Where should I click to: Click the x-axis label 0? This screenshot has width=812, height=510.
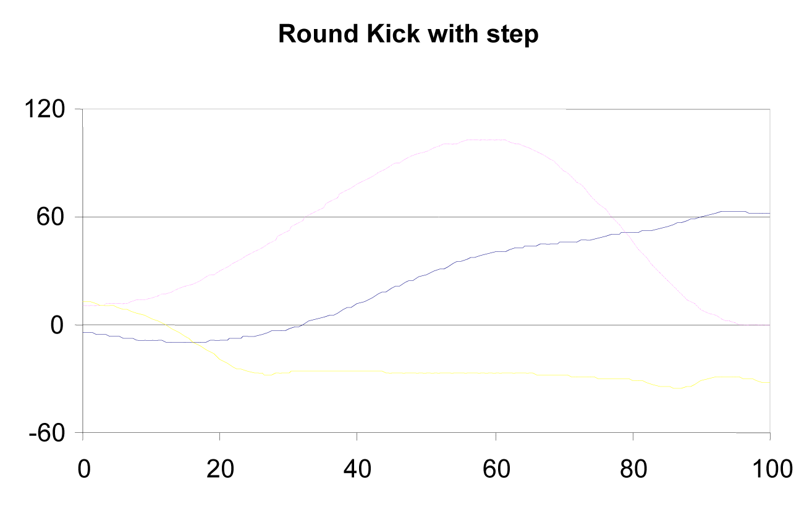[83, 469]
